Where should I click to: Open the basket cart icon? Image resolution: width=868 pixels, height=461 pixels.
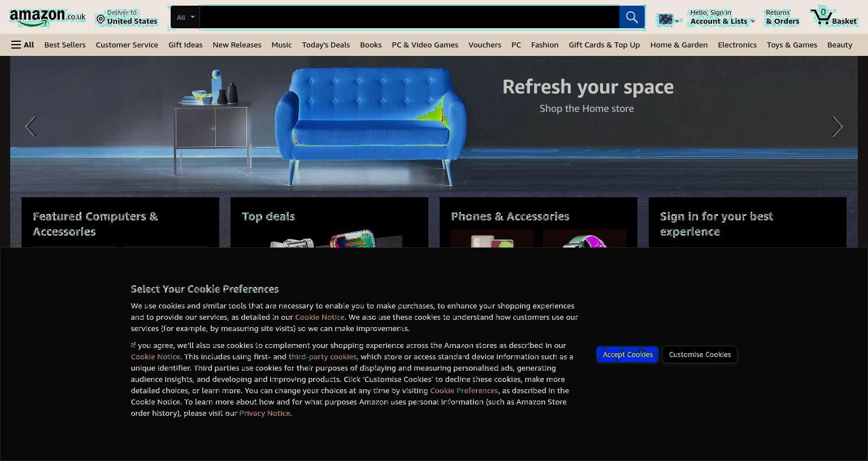coord(834,17)
